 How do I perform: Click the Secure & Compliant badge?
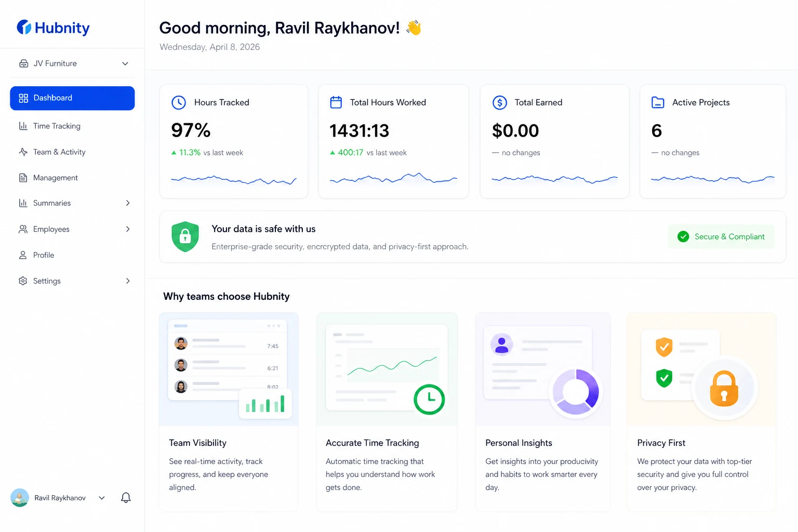click(721, 236)
